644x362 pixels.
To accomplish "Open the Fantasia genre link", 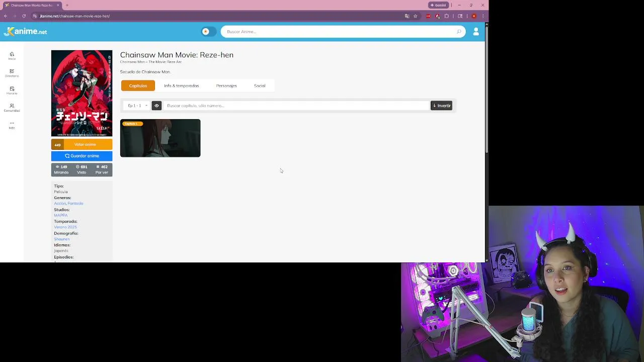I will pyautogui.click(x=75, y=204).
